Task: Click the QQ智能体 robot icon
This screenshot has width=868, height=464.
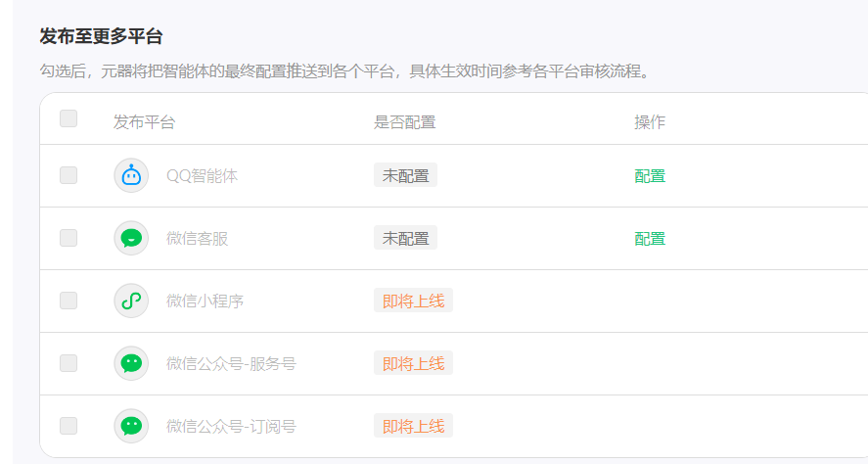Action: [x=131, y=176]
